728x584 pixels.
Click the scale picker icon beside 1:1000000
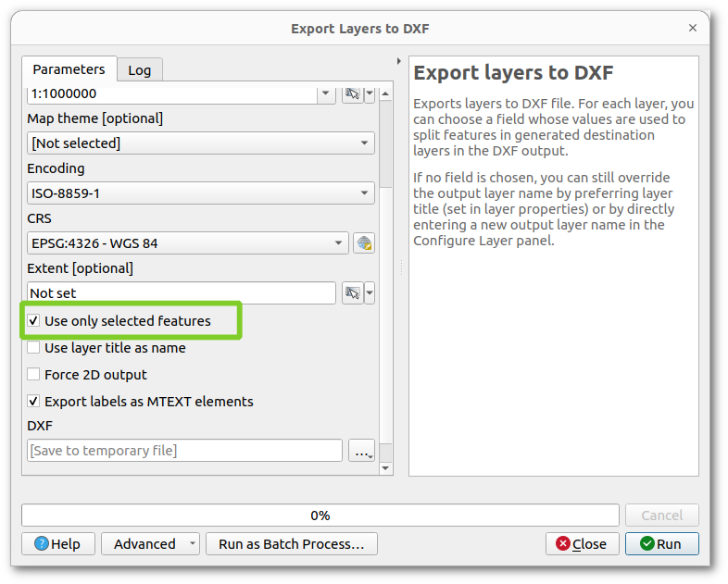[x=352, y=93]
